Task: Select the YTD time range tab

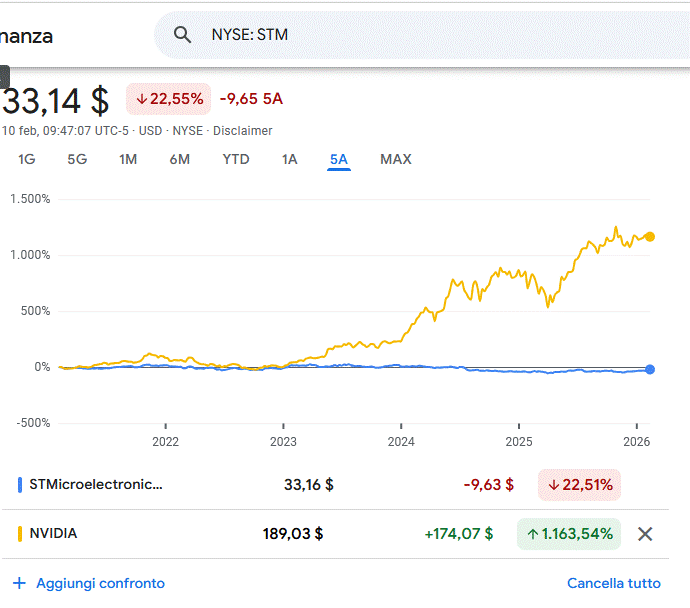Action: pyautogui.click(x=236, y=159)
